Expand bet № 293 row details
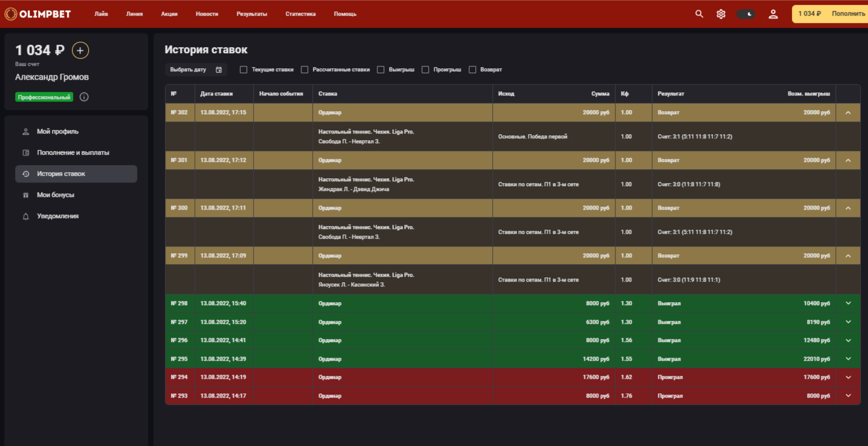This screenshot has height=446, width=868. pyautogui.click(x=848, y=396)
